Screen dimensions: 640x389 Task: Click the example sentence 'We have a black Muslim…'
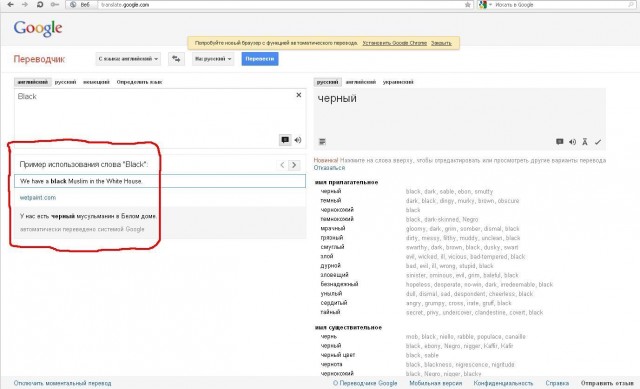coord(160,181)
